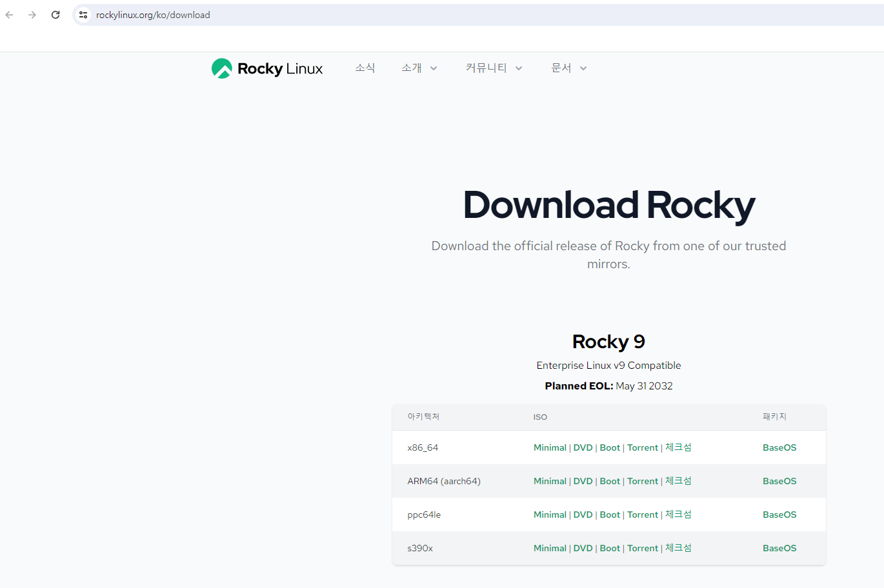Open the 커뮤니티 menu
884x588 pixels.
(487, 68)
